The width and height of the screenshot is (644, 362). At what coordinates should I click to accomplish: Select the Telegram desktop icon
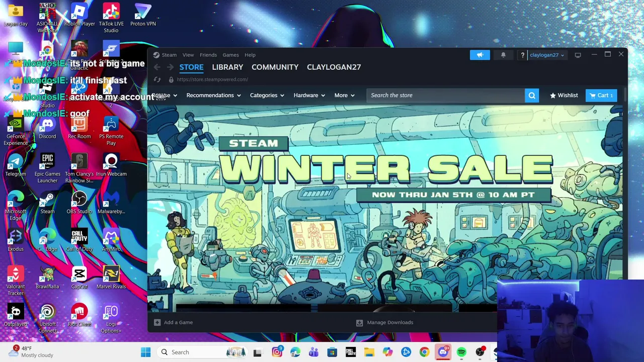(16, 165)
